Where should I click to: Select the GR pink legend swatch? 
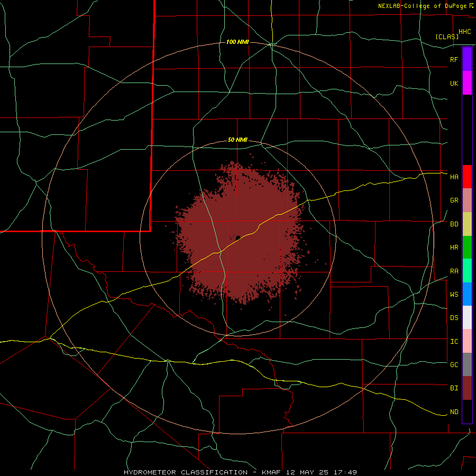pyautogui.click(x=467, y=200)
